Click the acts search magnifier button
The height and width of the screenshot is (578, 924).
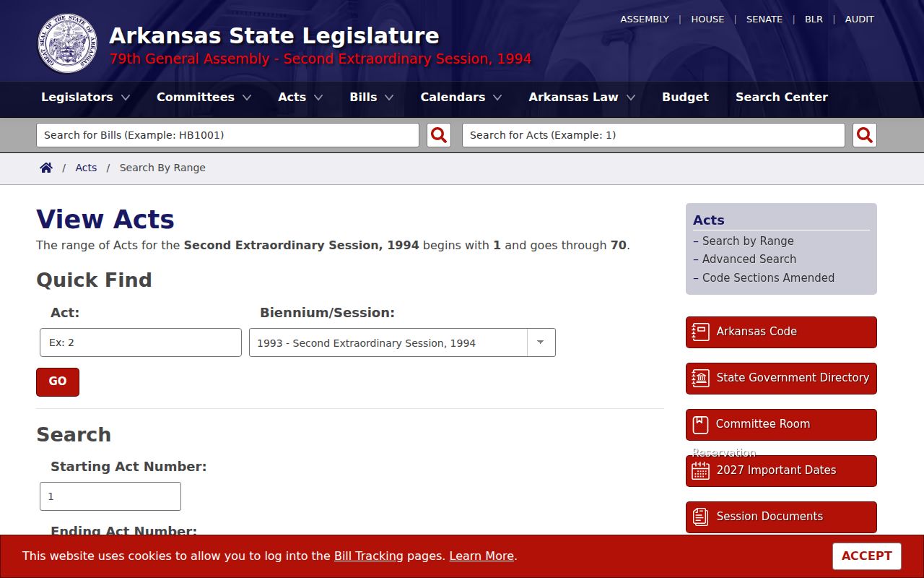865,135
